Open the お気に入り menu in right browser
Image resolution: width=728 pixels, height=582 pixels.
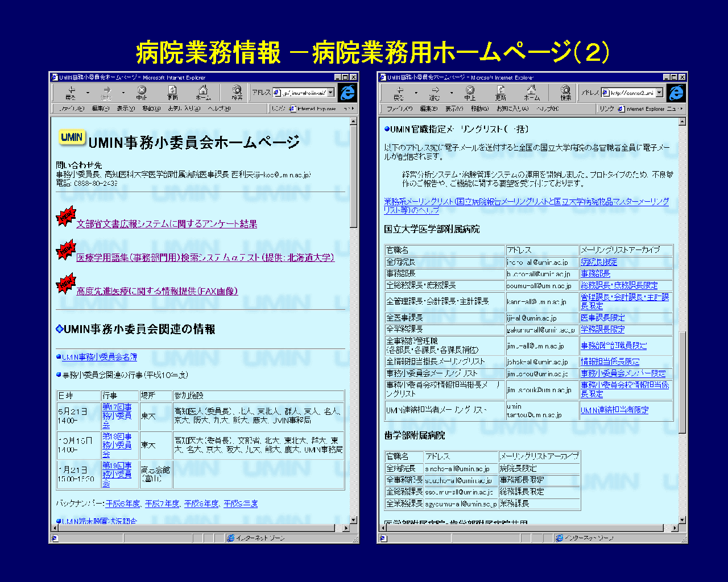click(x=512, y=109)
